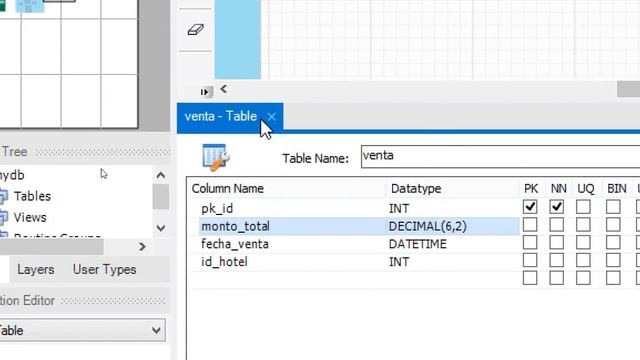The width and height of the screenshot is (640, 360).
Task: Check NN for fecha_venta
Action: 557,242
